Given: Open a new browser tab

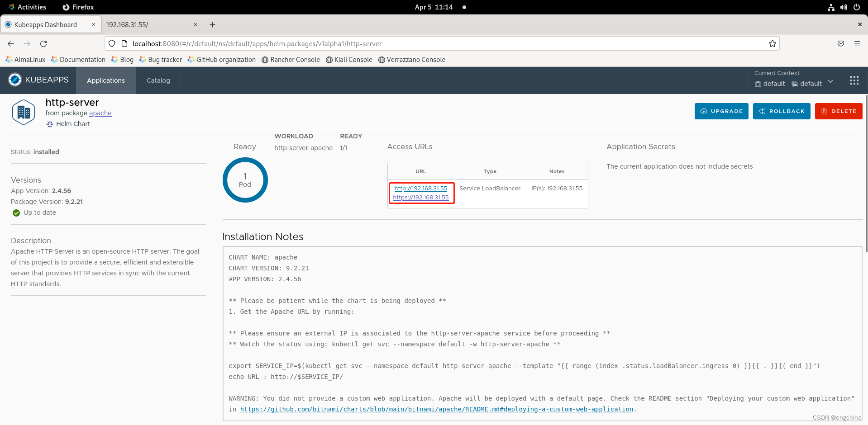Looking at the screenshot, I should tap(212, 25).
